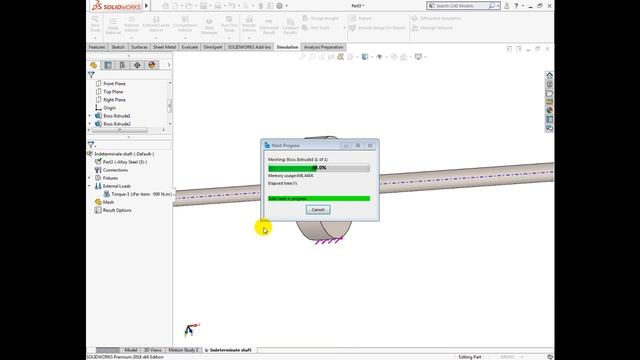Select Torque-1 load in study tree

(138, 194)
